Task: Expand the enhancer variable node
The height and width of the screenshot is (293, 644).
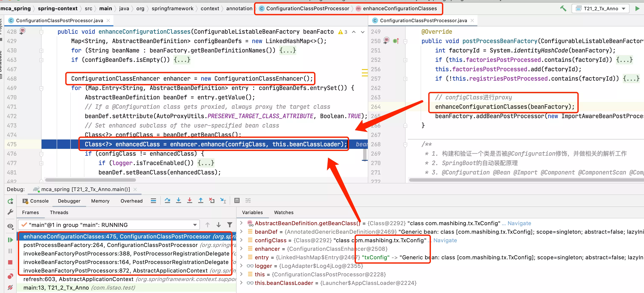Action: click(x=241, y=249)
